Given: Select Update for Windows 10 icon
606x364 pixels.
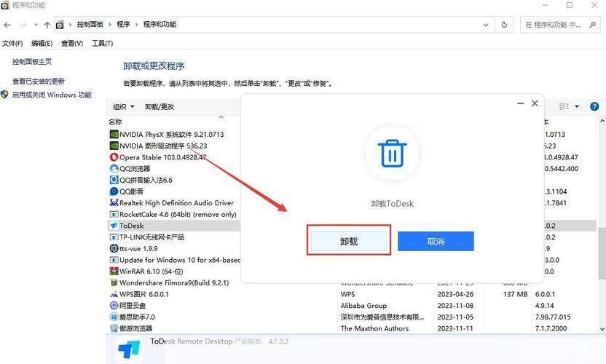Looking at the screenshot, I should point(114,260).
